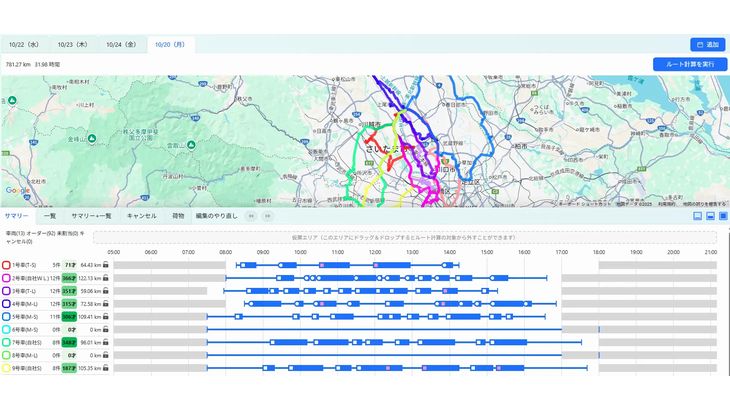The height and width of the screenshot is (410, 730).
Task: Click the lock icon for 9号車(自社S)
Action: [x=106, y=368]
